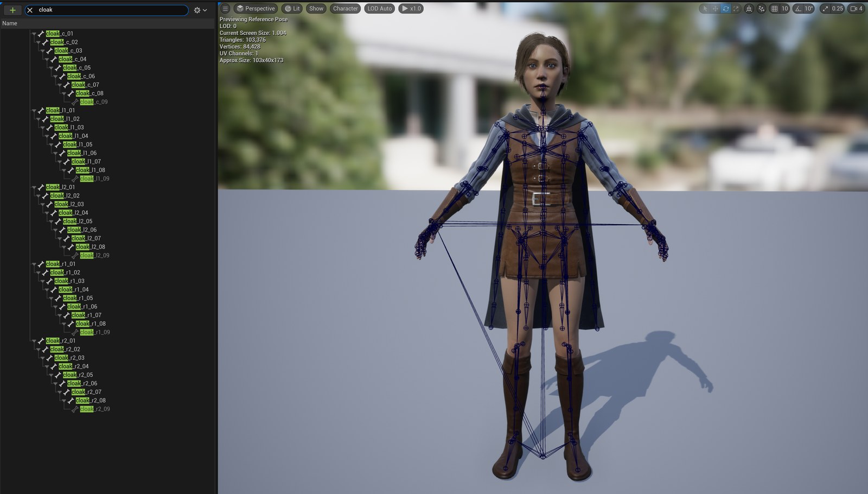Click the green add new bone plus button

[12, 10]
